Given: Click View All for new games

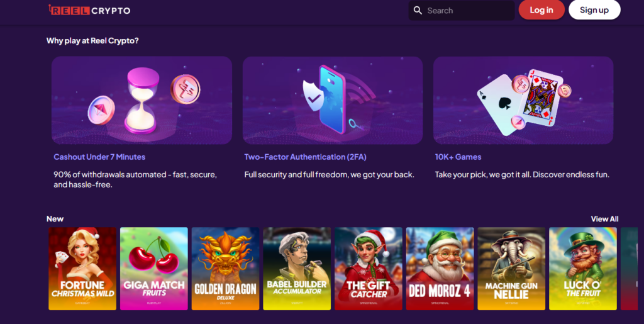Looking at the screenshot, I should pos(604,219).
